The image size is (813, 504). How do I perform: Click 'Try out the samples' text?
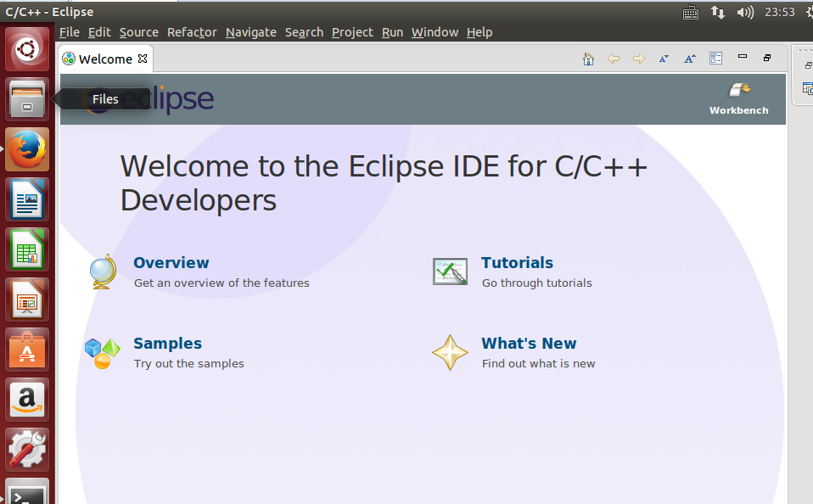188,363
